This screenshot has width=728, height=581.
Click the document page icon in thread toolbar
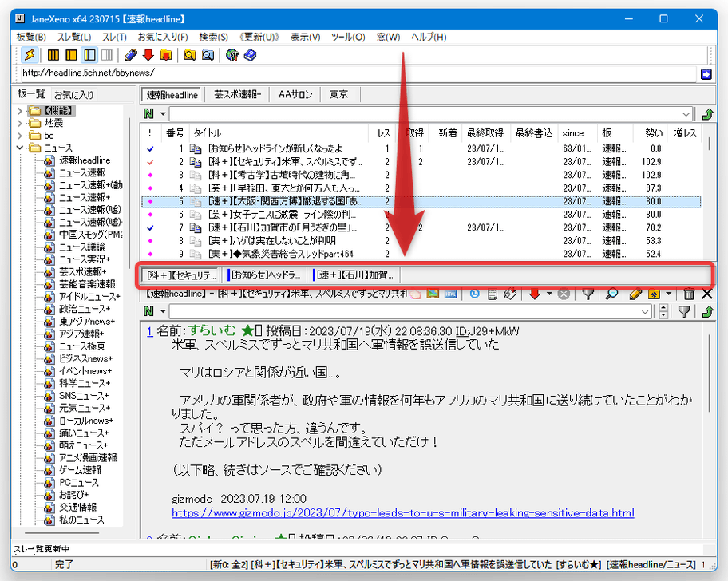coord(493,294)
